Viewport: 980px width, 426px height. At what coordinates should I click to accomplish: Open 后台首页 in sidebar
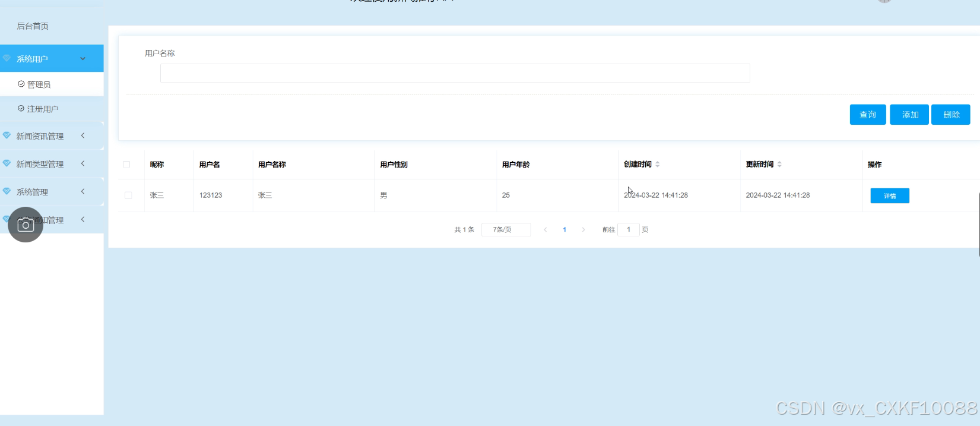[x=33, y=26]
